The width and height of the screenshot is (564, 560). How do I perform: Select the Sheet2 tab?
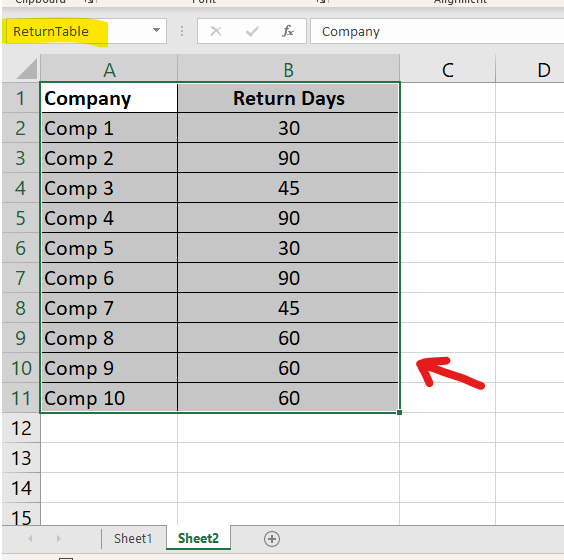tap(198, 538)
